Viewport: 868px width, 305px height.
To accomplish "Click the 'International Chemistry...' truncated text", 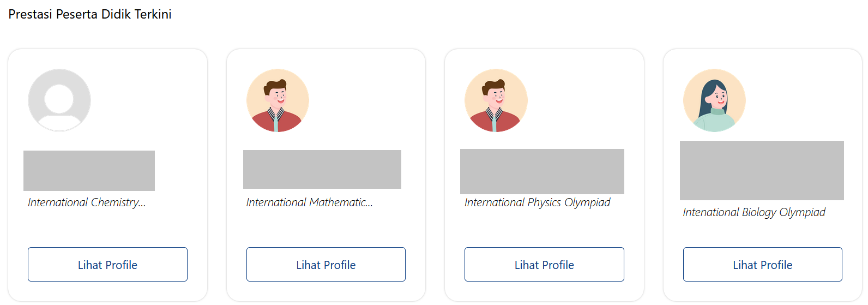I will [87, 202].
